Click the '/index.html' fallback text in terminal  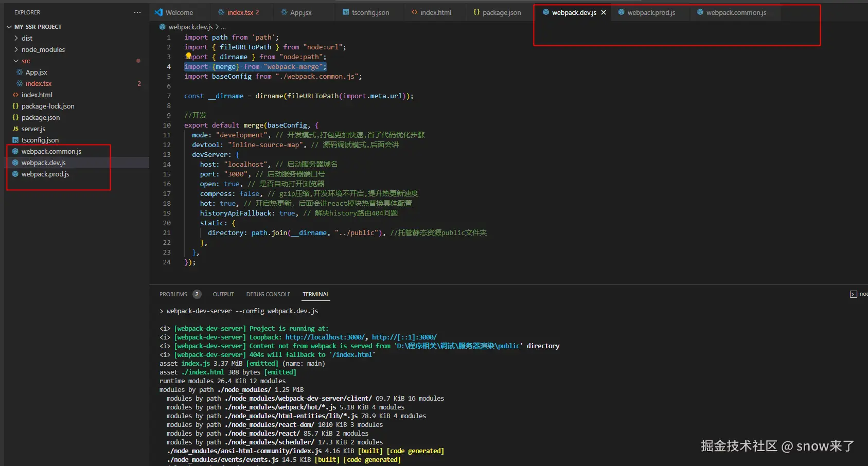pos(352,355)
